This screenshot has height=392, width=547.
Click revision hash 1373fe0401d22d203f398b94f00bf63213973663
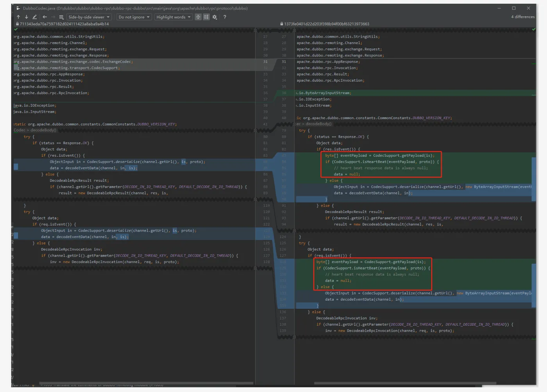[x=327, y=24]
